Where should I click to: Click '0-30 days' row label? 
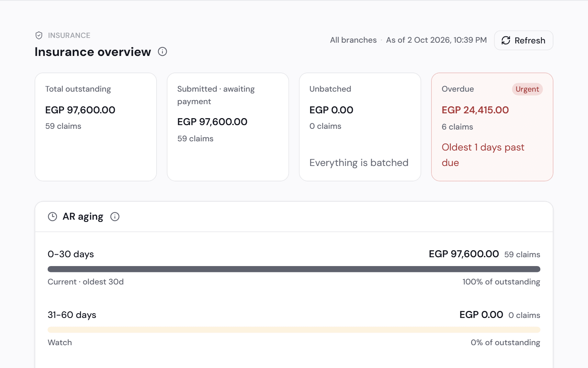point(71,254)
